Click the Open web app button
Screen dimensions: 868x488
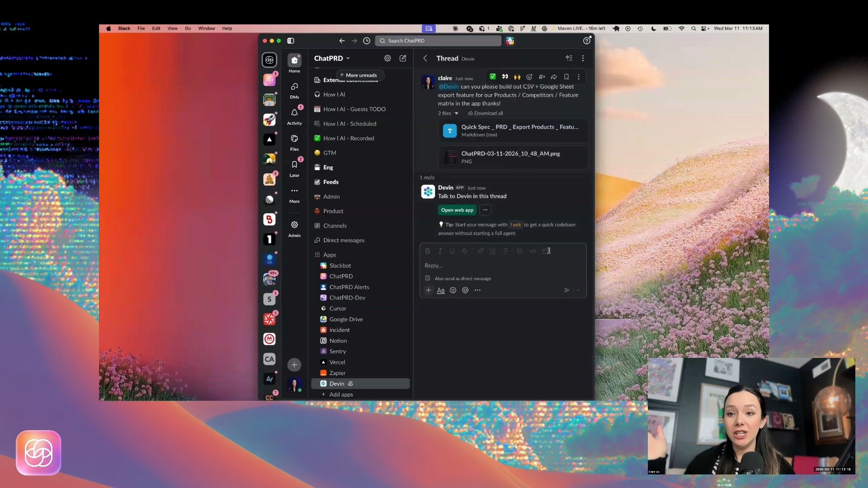tap(457, 210)
